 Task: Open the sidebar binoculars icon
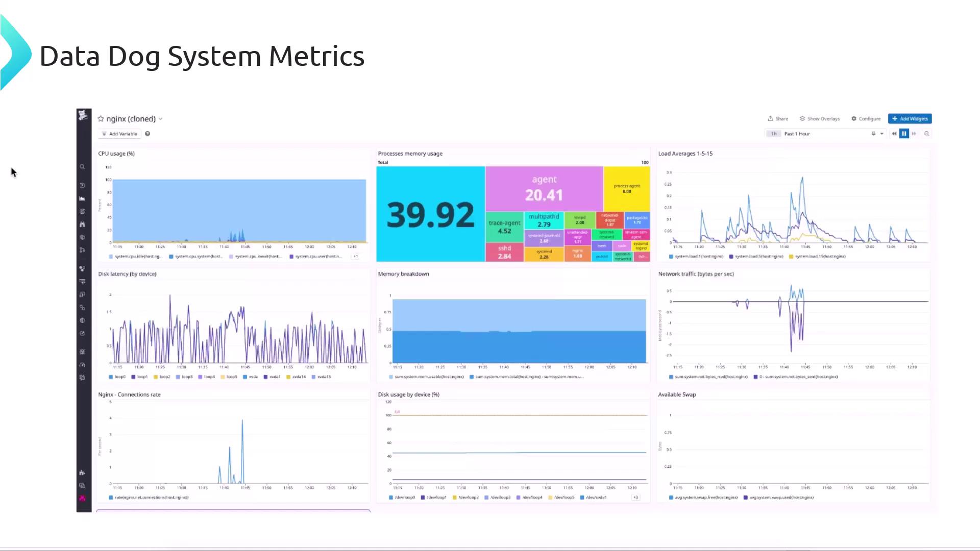[82, 224]
